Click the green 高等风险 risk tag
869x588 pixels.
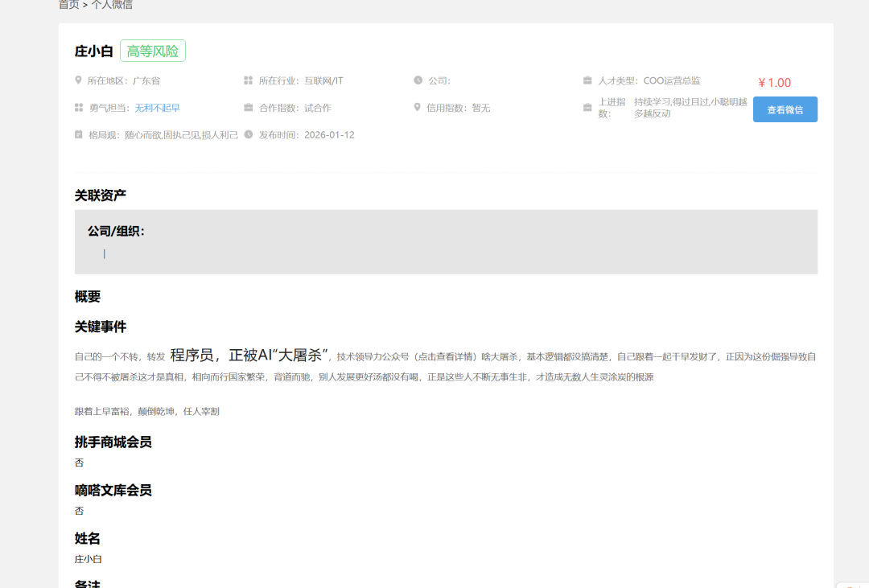pyautogui.click(x=153, y=50)
